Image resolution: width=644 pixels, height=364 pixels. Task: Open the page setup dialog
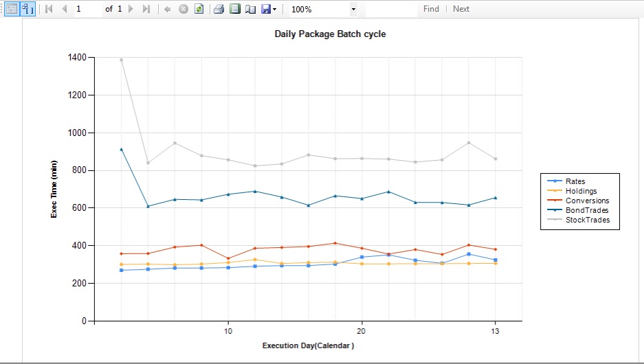tap(250, 9)
